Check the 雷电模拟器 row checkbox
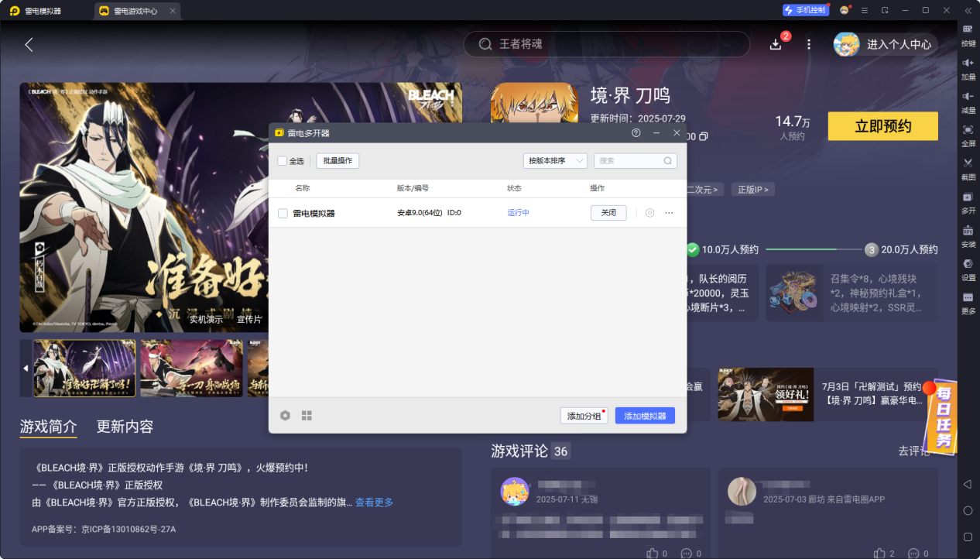Screen dimensions: 980x559 click(x=283, y=213)
